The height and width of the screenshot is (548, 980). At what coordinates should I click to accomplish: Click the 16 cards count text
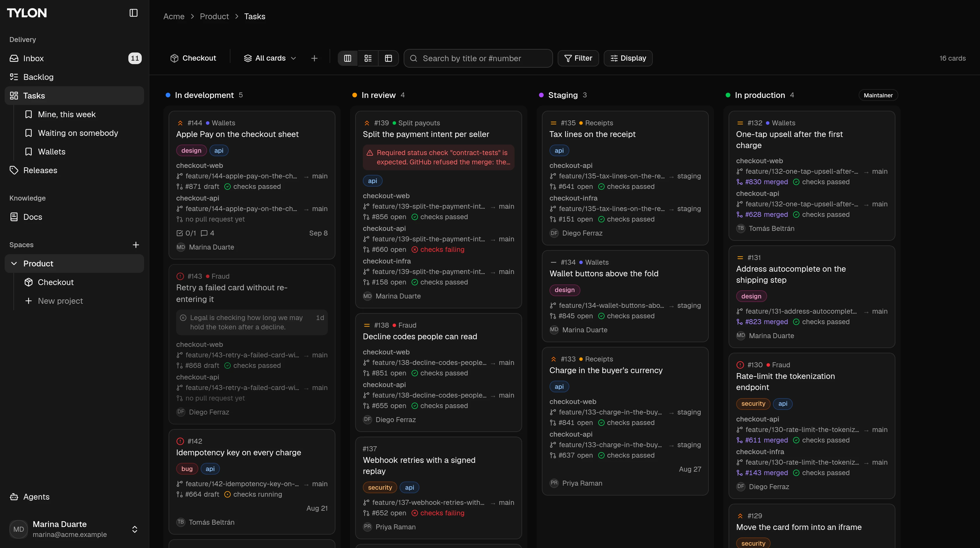(x=952, y=58)
